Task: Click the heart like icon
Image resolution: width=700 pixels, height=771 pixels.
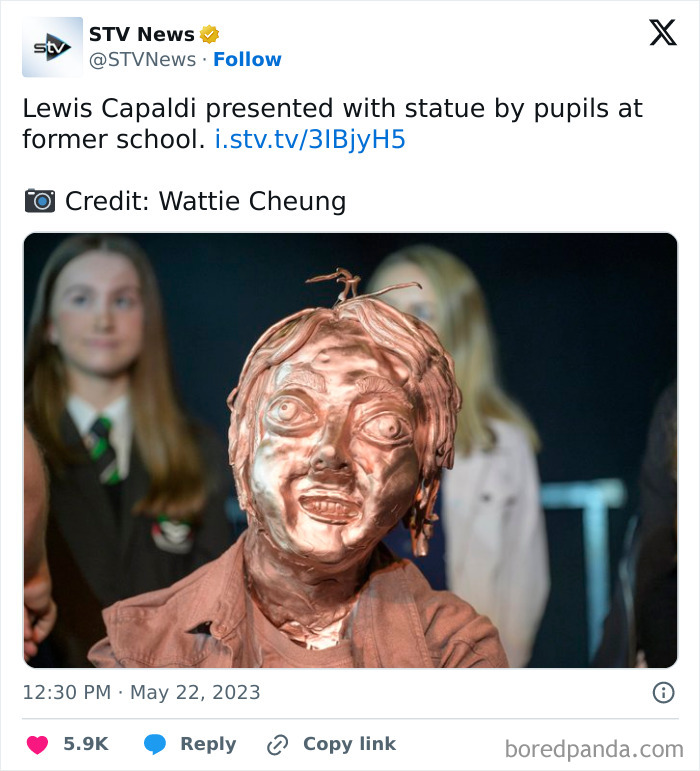Action: pos(37,744)
